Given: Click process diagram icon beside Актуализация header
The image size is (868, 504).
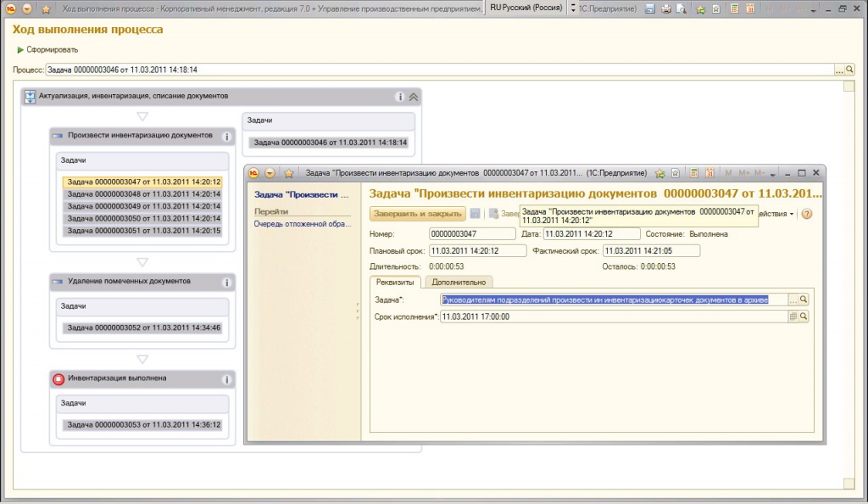Looking at the screenshot, I should pos(30,97).
